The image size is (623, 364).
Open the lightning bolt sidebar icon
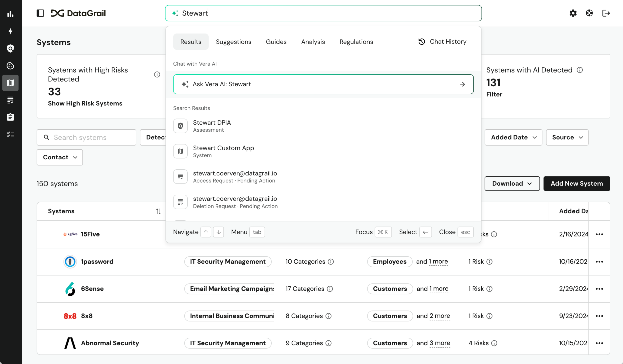10,31
